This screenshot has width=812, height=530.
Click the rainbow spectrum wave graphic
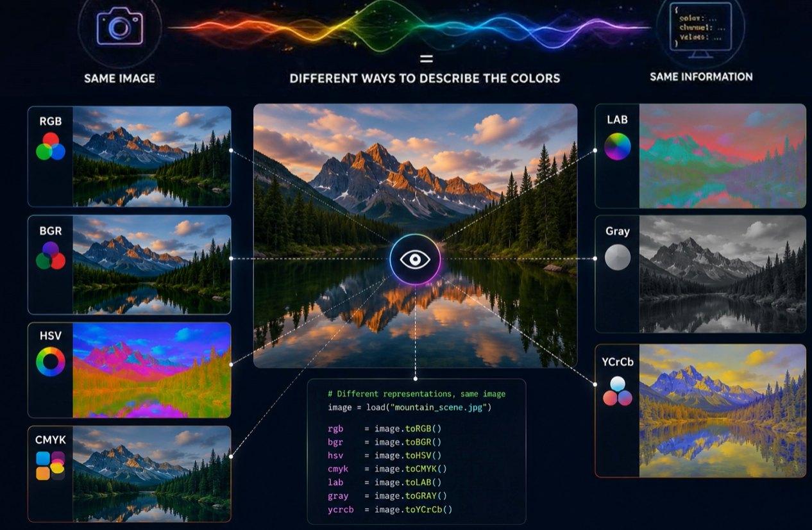tap(410, 28)
